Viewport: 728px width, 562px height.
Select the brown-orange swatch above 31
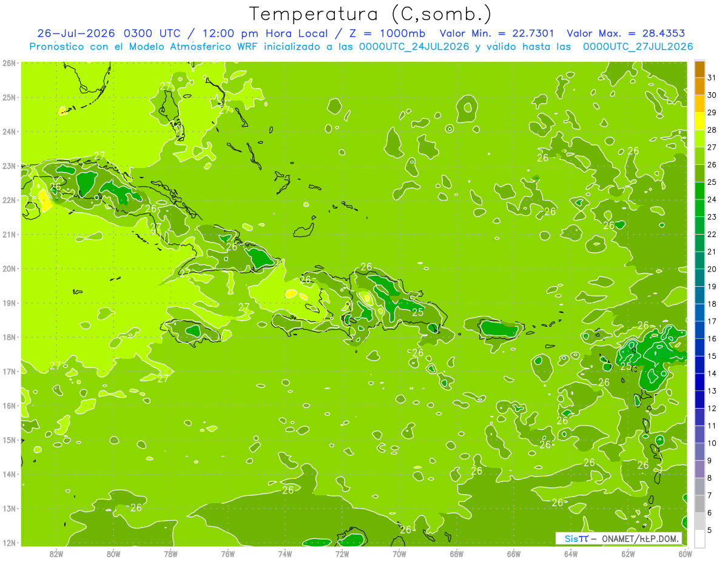point(699,69)
